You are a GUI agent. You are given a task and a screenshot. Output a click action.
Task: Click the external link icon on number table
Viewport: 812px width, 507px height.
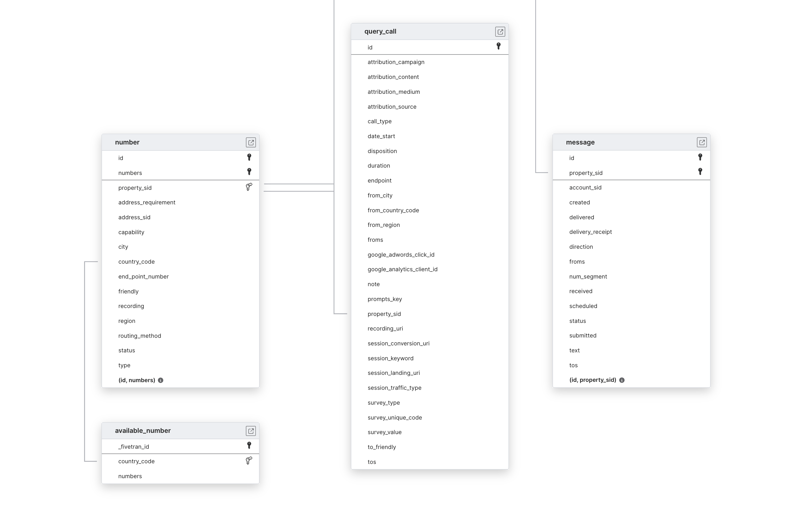coord(250,142)
